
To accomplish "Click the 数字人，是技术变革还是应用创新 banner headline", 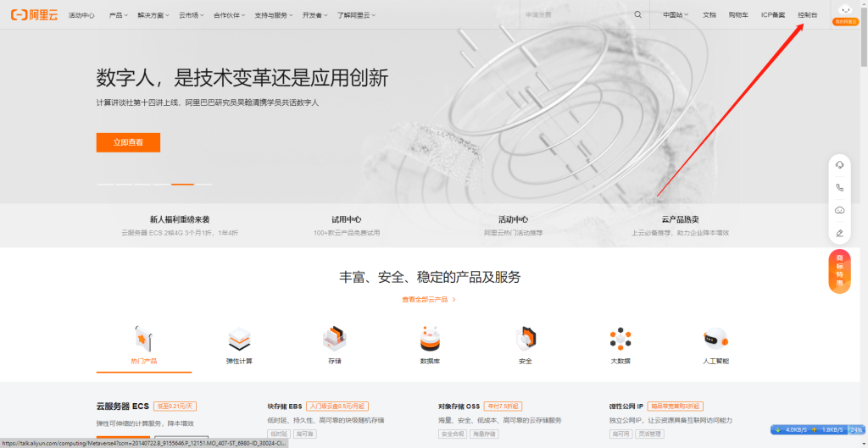I will click(242, 77).
